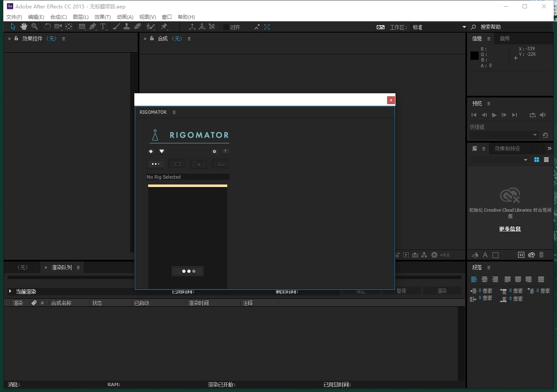Select the Clone Stamp tool
This screenshot has width=557, height=392.
click(127, 26)
